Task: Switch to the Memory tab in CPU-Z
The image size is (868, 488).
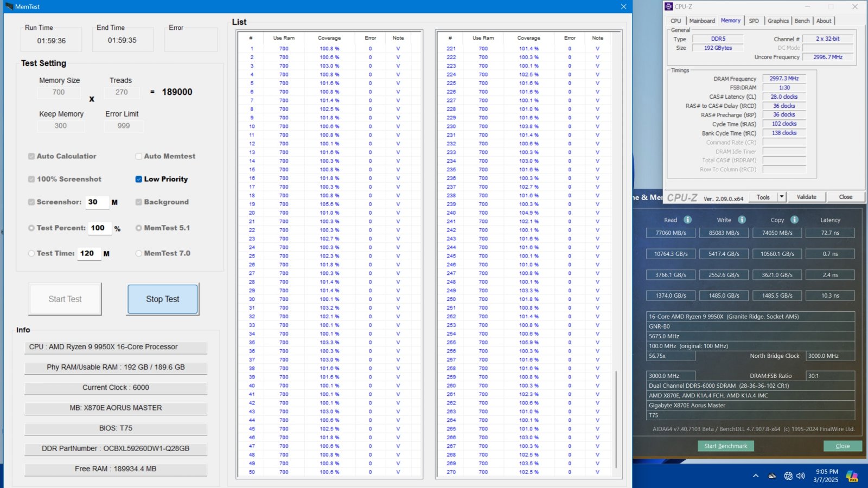Action: pyautogui.click(x=731, y=20)
